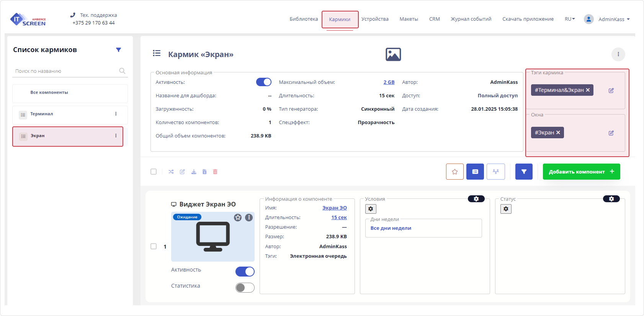Click the user avatar icon
The height and width of the screenshot is (316, 644).
pos(589,19)
